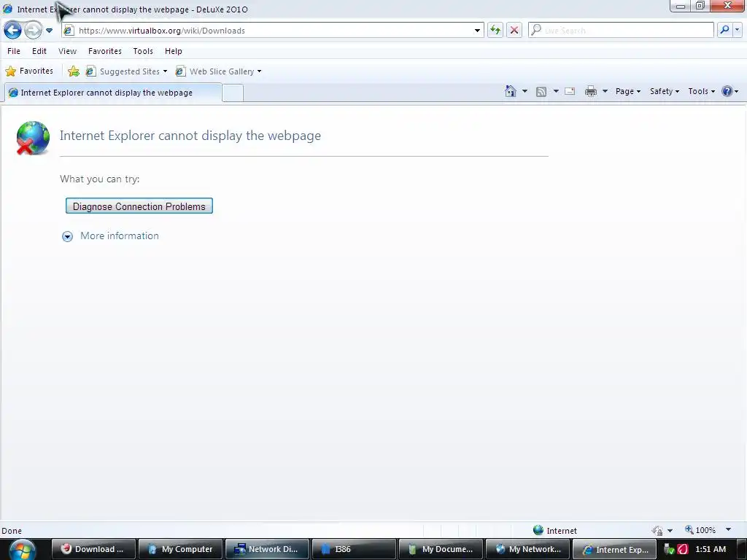Click the 1:51 AM clock
Viewport: 747px width, 560px height.
click(711, 549)
